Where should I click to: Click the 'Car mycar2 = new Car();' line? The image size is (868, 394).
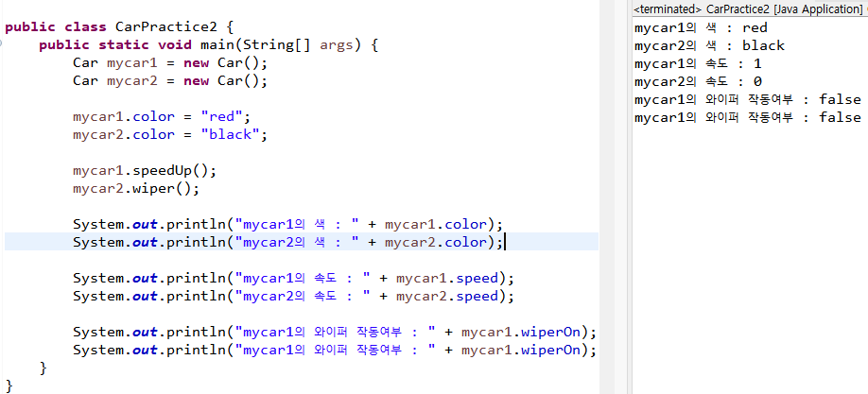tap(170, 81)
